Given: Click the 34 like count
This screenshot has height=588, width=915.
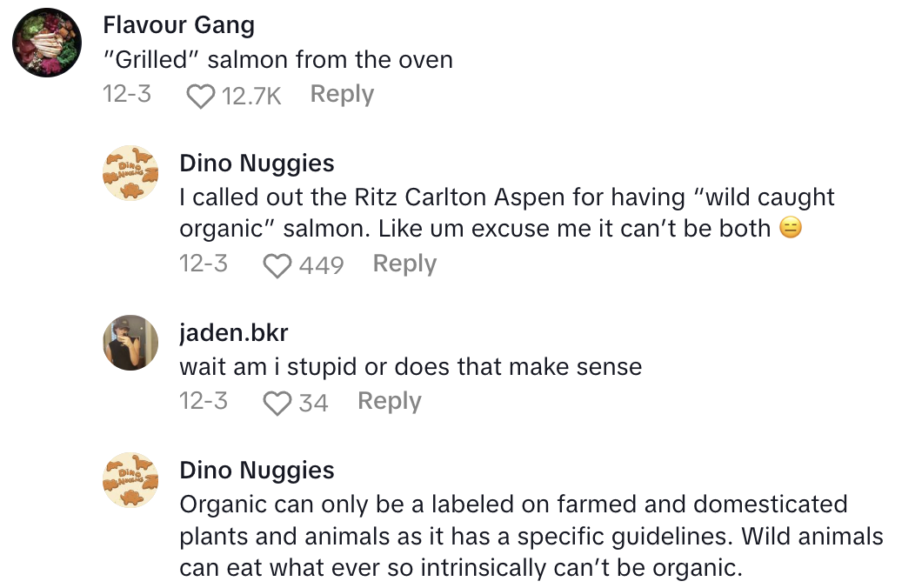Looking at the screenshot, I should (x=313, y=403).
